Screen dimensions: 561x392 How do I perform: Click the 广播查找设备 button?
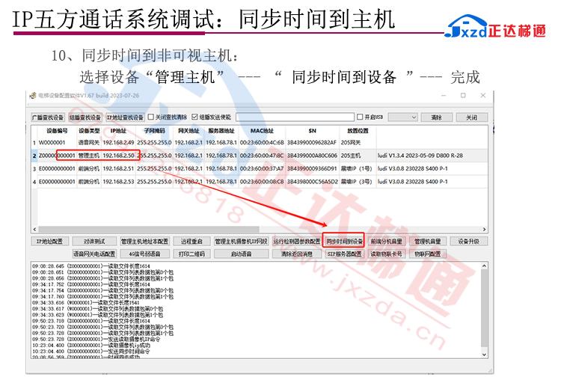point(48,117)
